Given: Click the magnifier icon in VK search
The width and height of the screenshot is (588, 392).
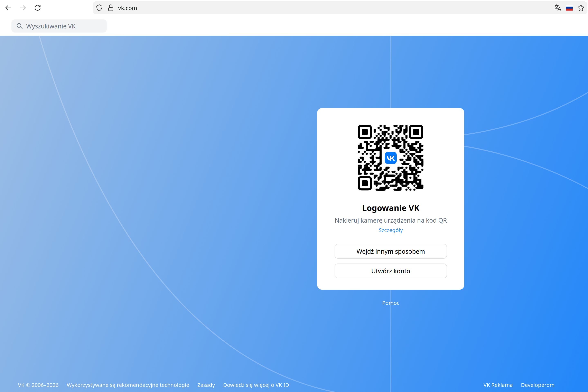Looking at the screenshot, I should [x=19, y=26].
